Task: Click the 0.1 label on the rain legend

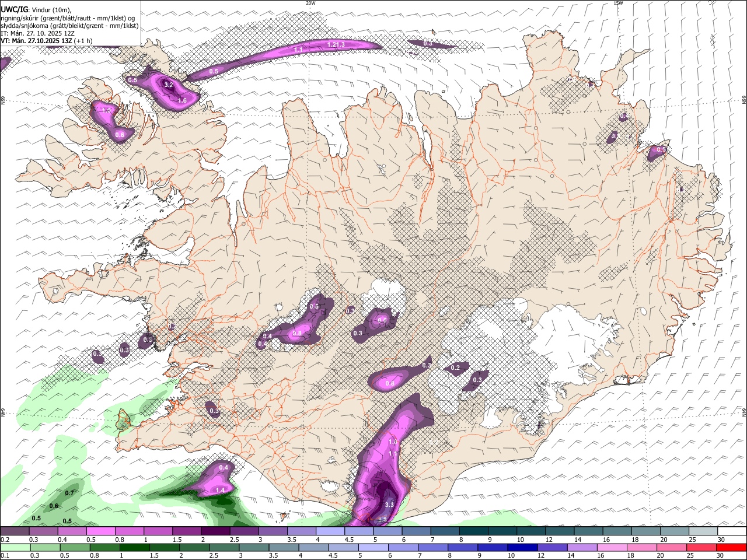Action: tap(5, 555)
